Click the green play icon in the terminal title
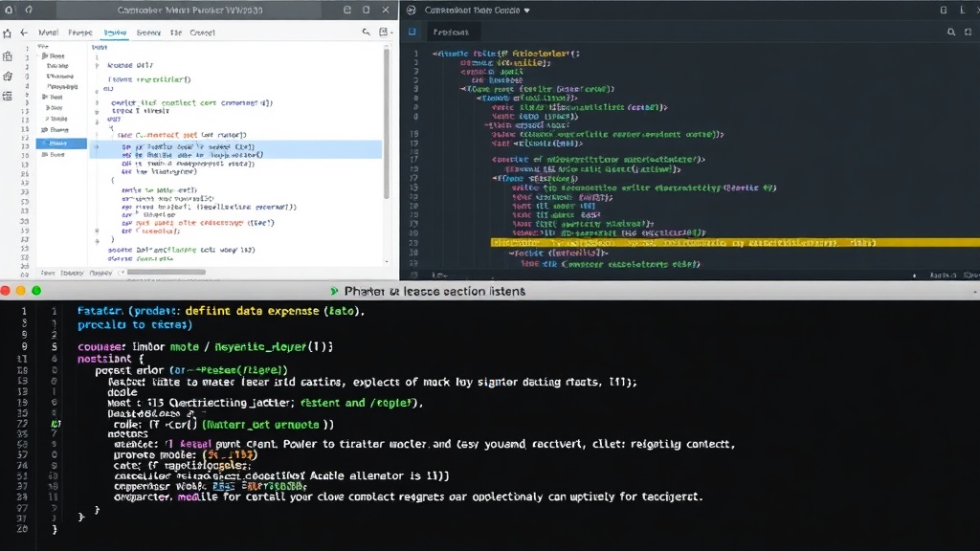This screenshot has height=551, width=980. pos(334,291)
